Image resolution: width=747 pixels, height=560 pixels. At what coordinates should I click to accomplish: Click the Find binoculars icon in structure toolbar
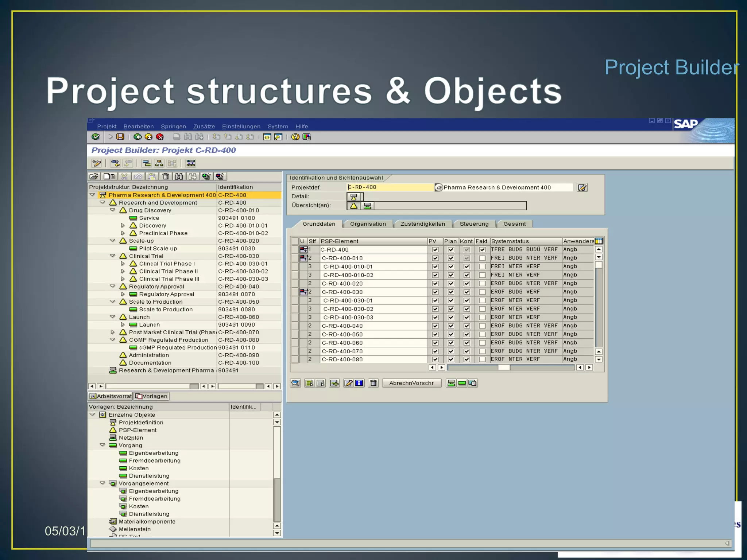click(179, 176)
